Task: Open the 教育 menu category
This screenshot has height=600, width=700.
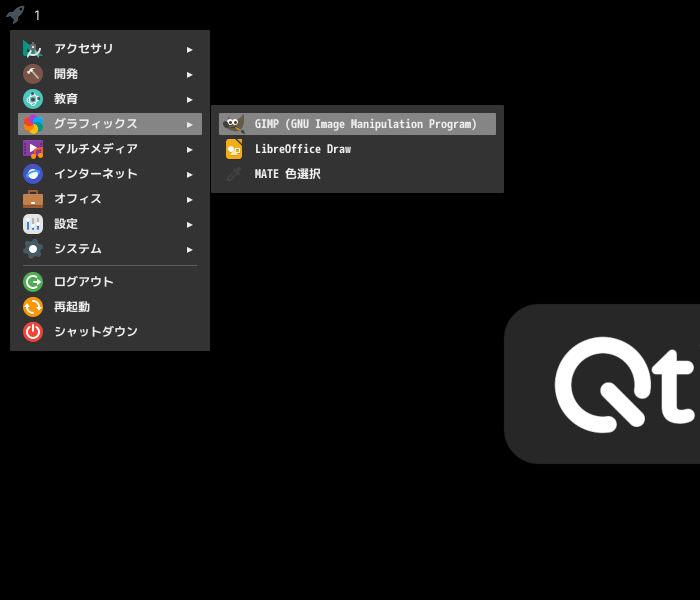Action: (110, 99)
